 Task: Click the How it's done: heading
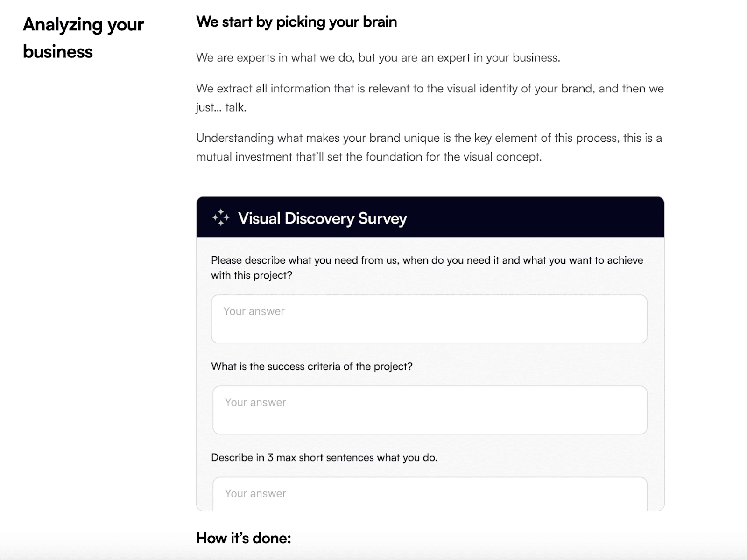(x=244, y=538)
